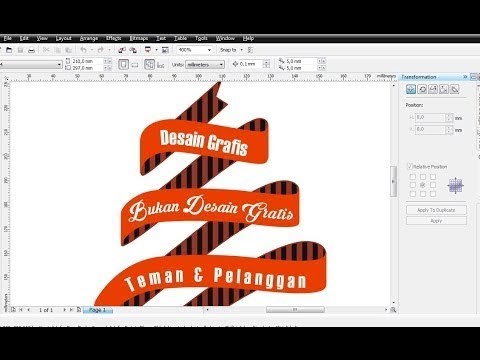This screenshot has height=360, width=480.
Task: Expand the Application launcher dropdown arrow
Action: [156, 50]
